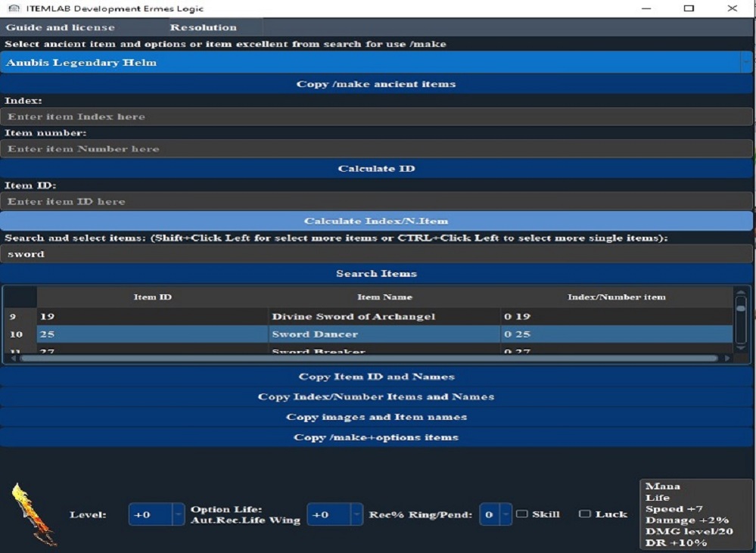Open the Level +0 dropdown

[x=178, y=514]
